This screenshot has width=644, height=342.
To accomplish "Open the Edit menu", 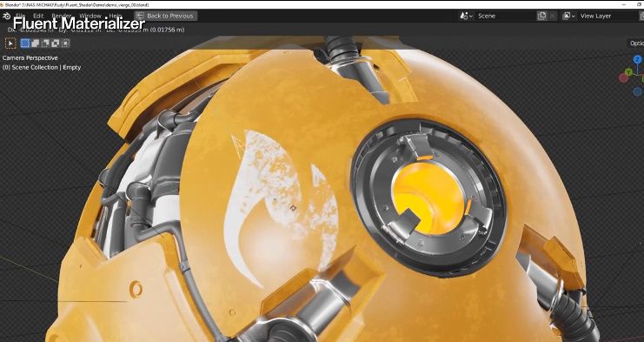I will (38, 16).
